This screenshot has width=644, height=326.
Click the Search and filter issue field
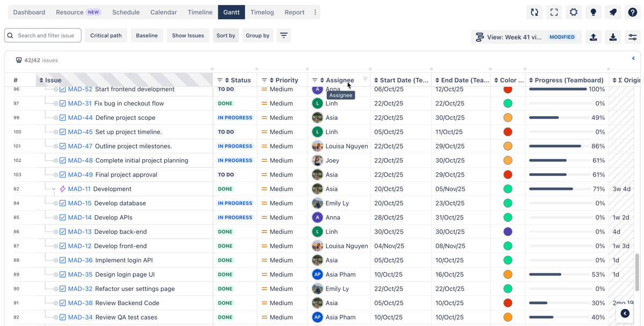[46, 35]
